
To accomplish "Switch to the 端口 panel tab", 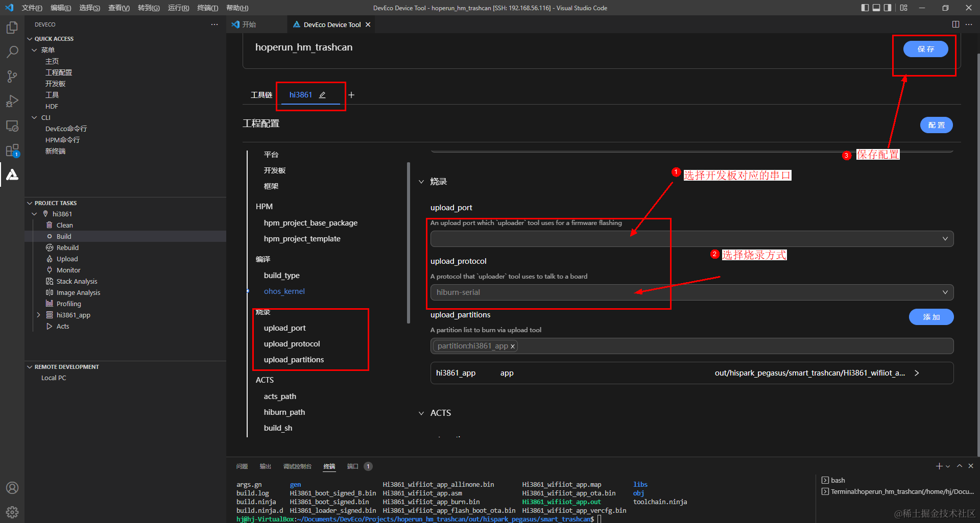I will [353, 466].
